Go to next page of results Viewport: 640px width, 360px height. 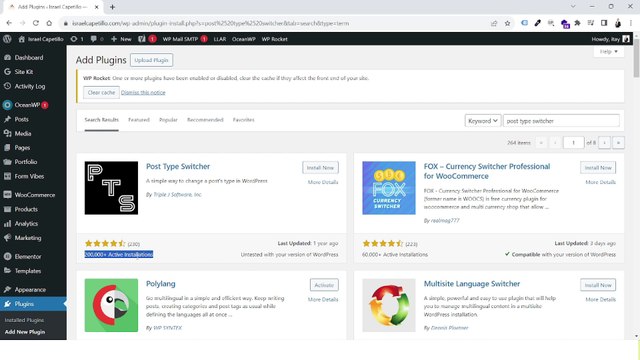tap(604, 142)
